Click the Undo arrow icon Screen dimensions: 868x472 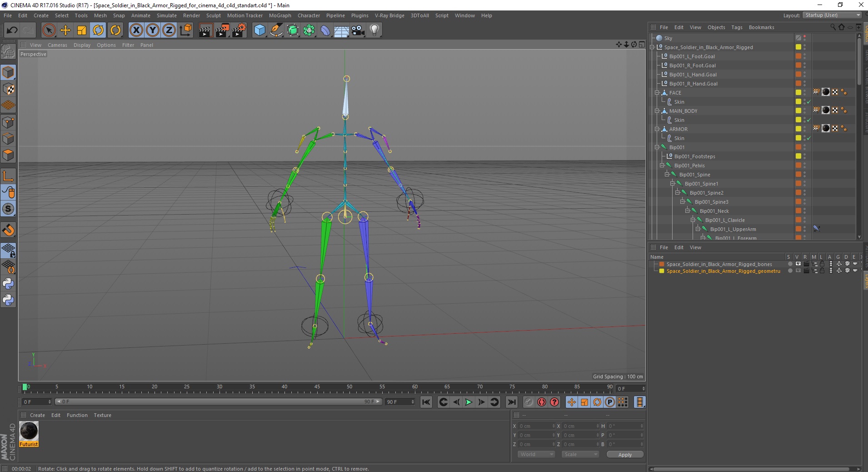12,30
